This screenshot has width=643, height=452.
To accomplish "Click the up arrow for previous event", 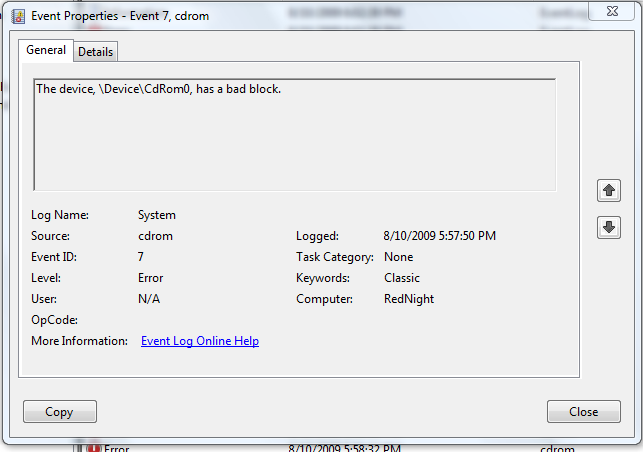I will click(x=609, y=191).
